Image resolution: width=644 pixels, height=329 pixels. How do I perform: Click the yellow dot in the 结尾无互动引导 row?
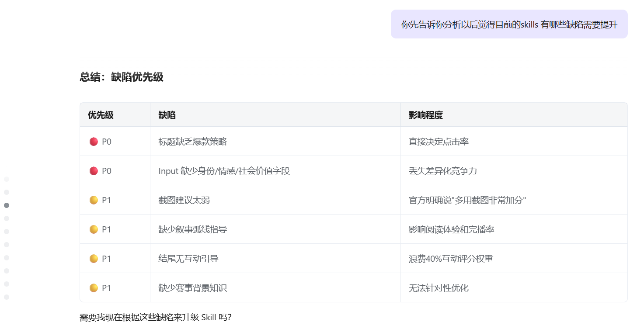(94, 259)
